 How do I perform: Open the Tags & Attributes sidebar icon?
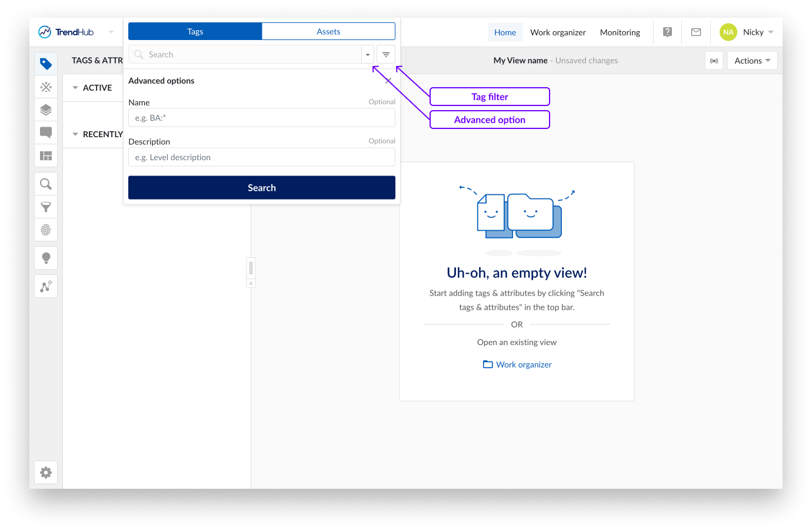coord(46,64)
